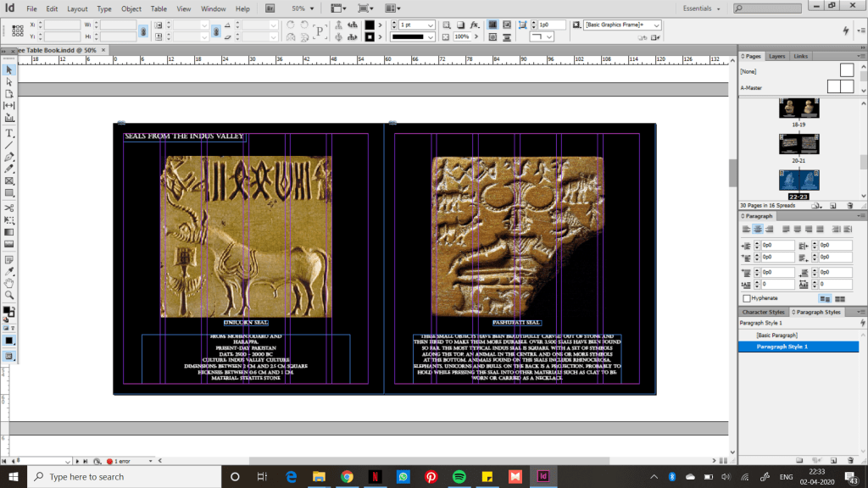Viewport: 868px width, 488px height.
Task: Click the fill color swatch in control bar
Action: coord(370,25)
